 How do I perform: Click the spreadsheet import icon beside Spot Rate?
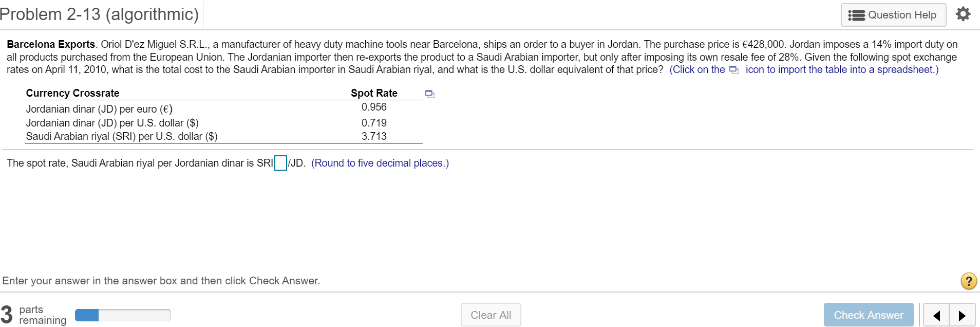click(x=429, y=93)
